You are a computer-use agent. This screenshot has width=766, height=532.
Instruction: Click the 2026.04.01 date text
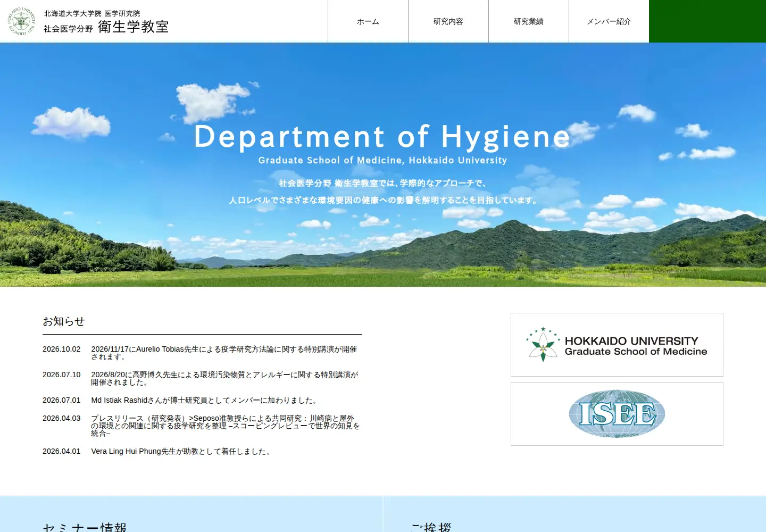(x=62, y=451)
